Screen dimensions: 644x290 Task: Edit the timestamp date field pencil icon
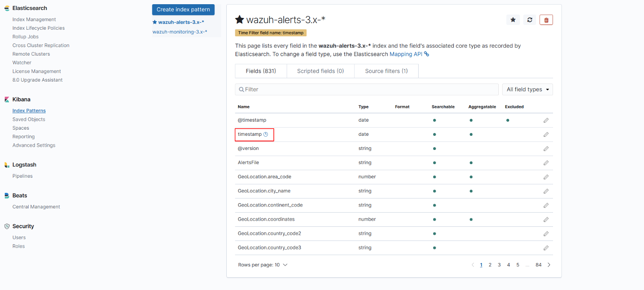546,134
